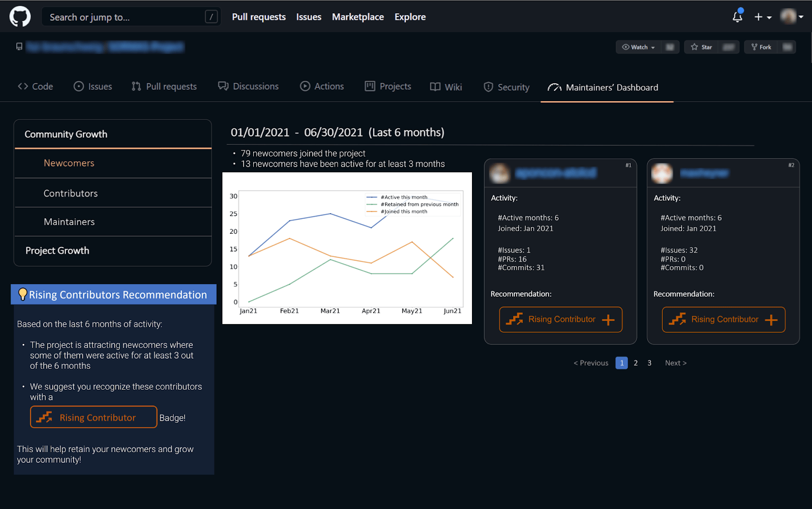Go to the Next page of contributors
This screenshot has height=509, width=812.
pos(675,363)
